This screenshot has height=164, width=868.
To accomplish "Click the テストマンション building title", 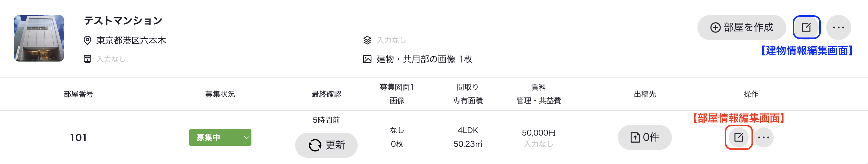I will click(x=123, y=21).
